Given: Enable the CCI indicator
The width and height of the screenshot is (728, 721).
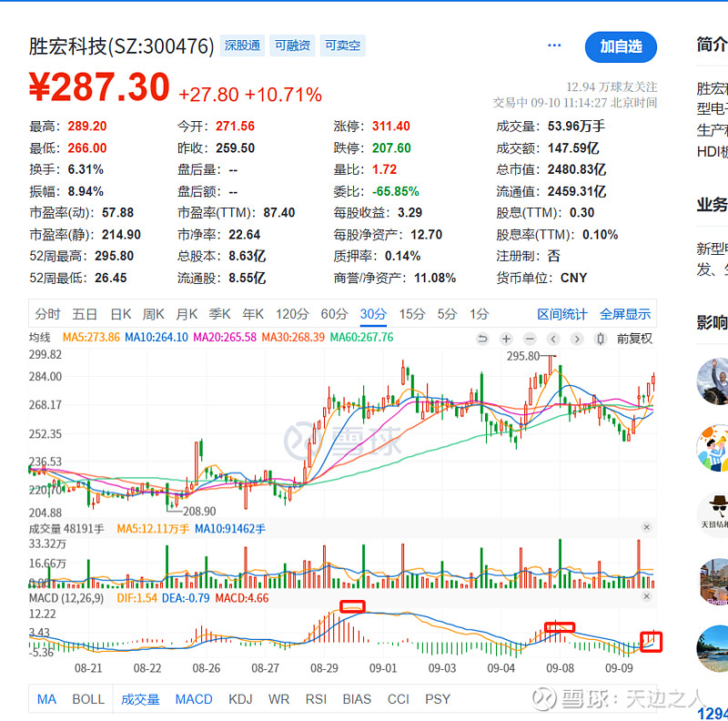Looking at the screenshot, I should (399, 699).
